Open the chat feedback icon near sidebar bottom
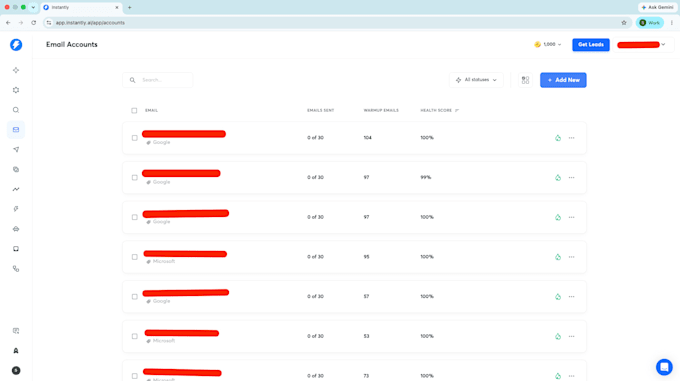Screen dimensions: 680x381 point(16,331)
